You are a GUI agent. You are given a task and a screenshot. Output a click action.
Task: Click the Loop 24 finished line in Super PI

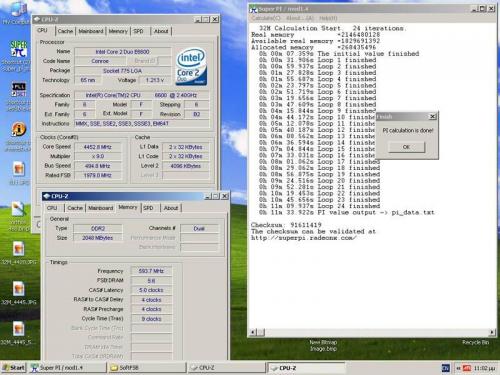[x=319, y=206]
